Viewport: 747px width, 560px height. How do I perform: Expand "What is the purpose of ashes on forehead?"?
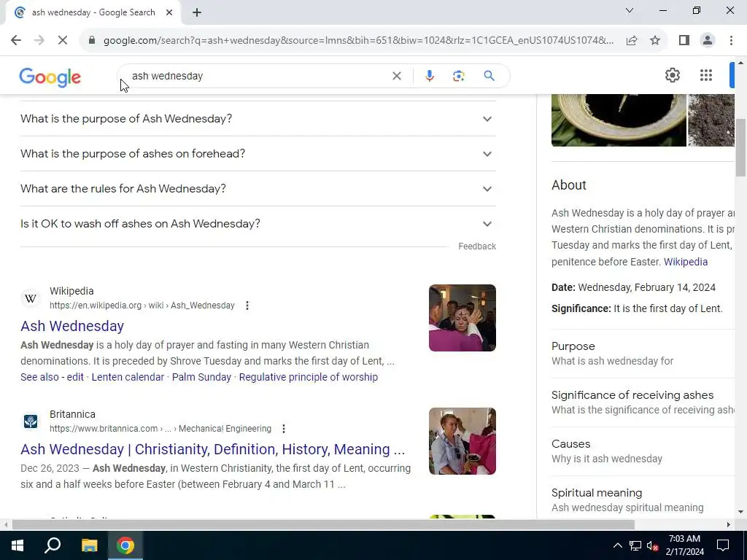pyautogui.click(x=258, y=154)
